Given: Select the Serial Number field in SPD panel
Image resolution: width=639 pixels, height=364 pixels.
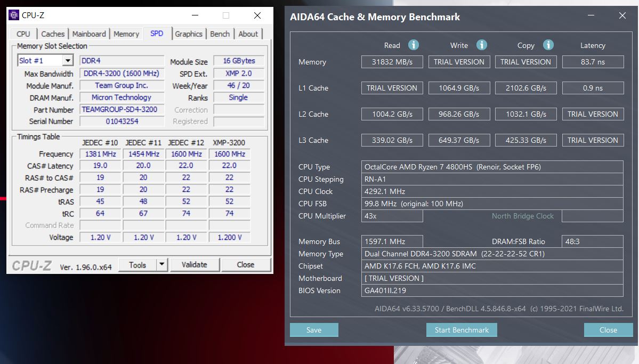Looking at the screenshot, I should (x=121, y=122).
